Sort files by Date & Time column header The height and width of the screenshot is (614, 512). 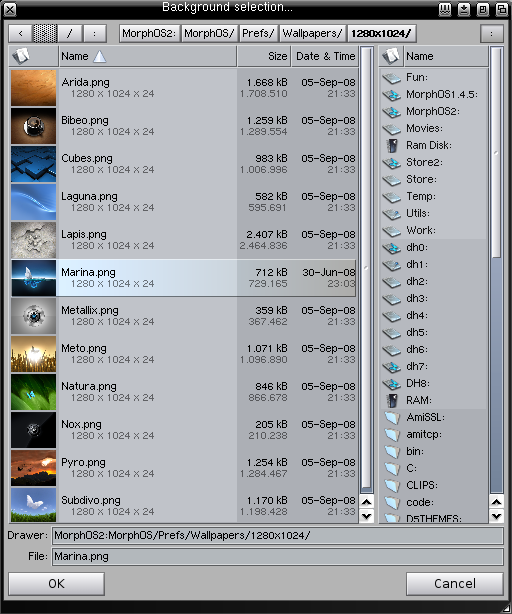coord(325,56)
